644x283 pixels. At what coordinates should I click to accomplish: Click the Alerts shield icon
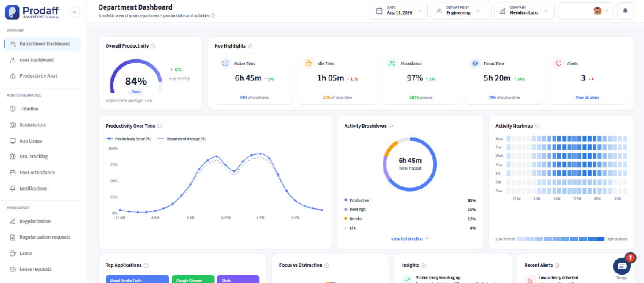coord(558,64)
